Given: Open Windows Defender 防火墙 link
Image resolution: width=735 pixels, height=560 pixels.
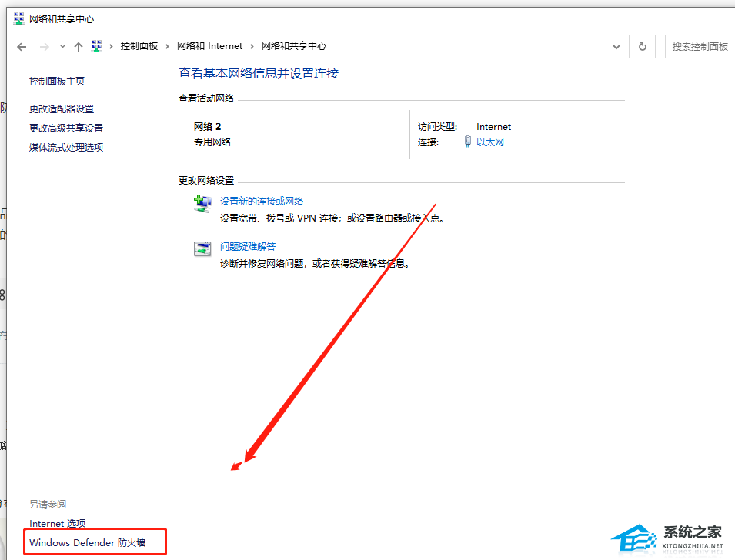Looking at the screenshot, I should (87, 542).
